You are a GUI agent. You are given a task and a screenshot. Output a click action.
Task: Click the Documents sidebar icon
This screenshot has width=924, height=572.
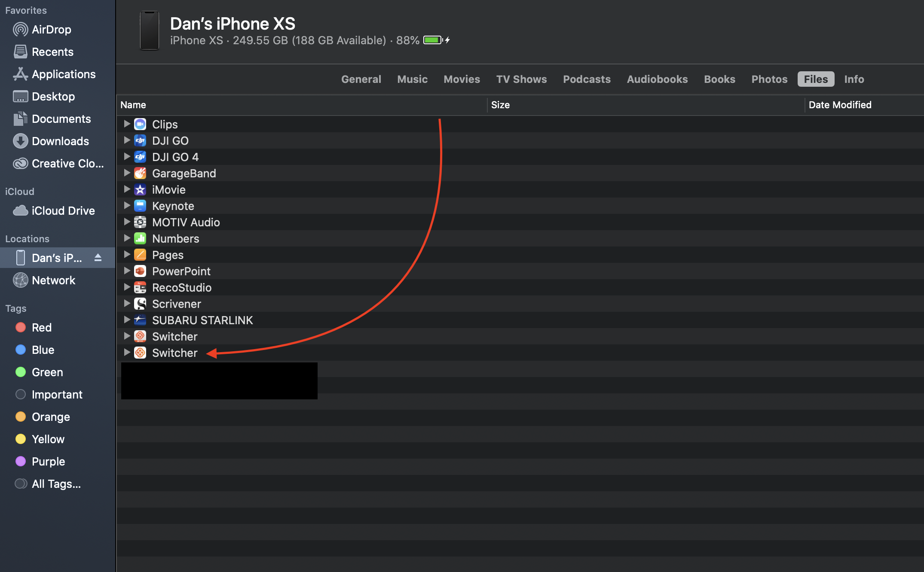click(x=20, y=119)
